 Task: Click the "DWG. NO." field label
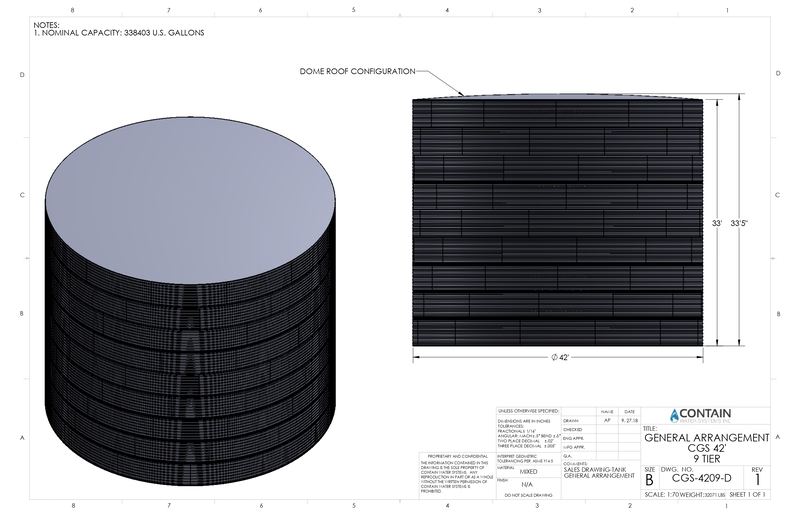(677, 470)
